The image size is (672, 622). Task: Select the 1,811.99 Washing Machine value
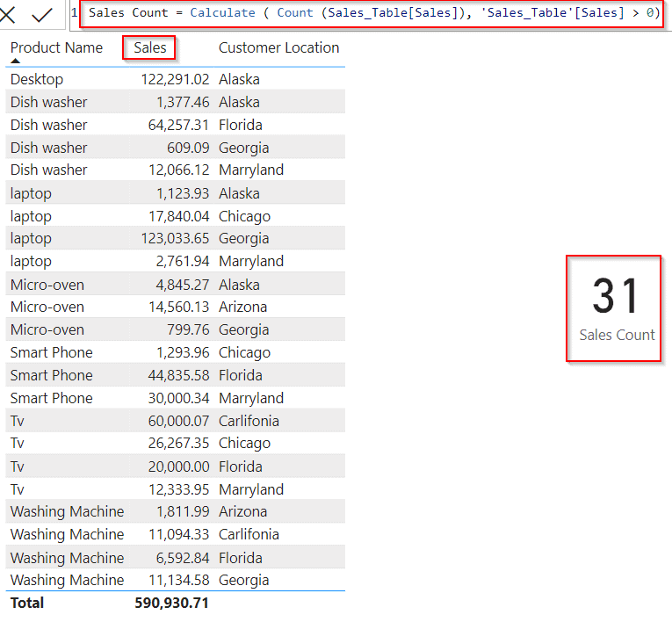click(x=183, y=511)
